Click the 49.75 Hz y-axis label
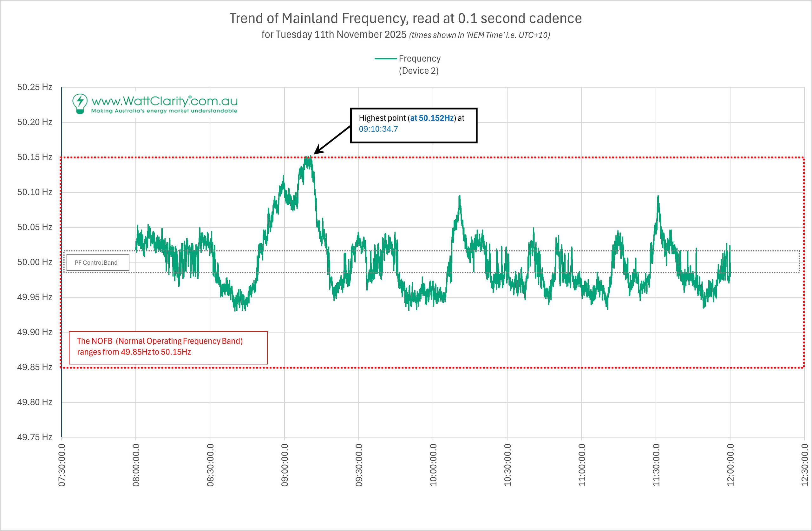Screen dimensions: 812x531 (35, 437)
